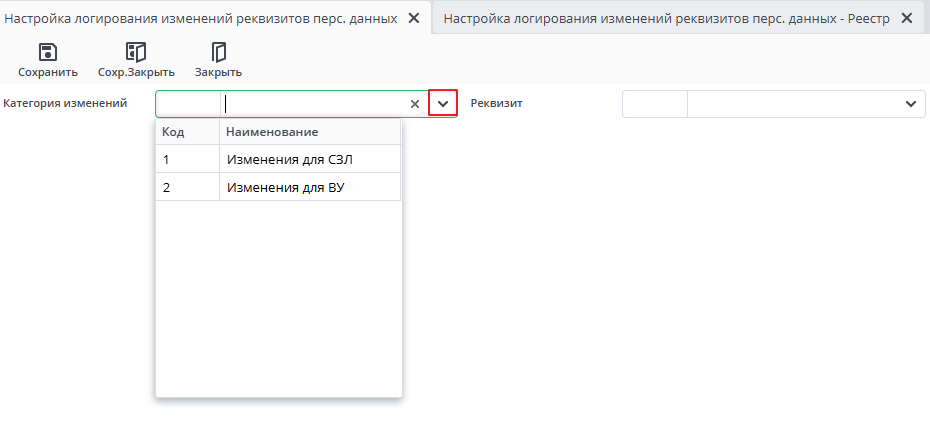This screenshot has height=434, width=930.
Task: Click the Реквизит label
Action: click(x=496, y=103)
